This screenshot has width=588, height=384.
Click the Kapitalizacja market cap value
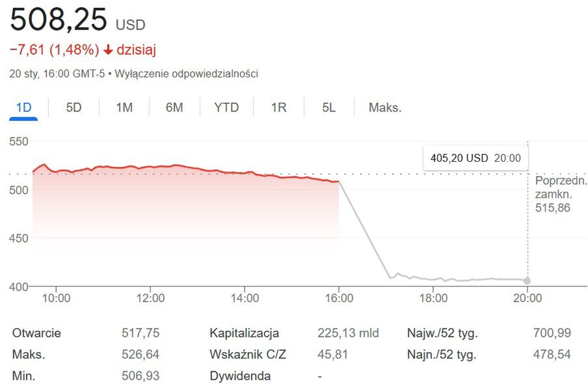[x=348, y=333]
